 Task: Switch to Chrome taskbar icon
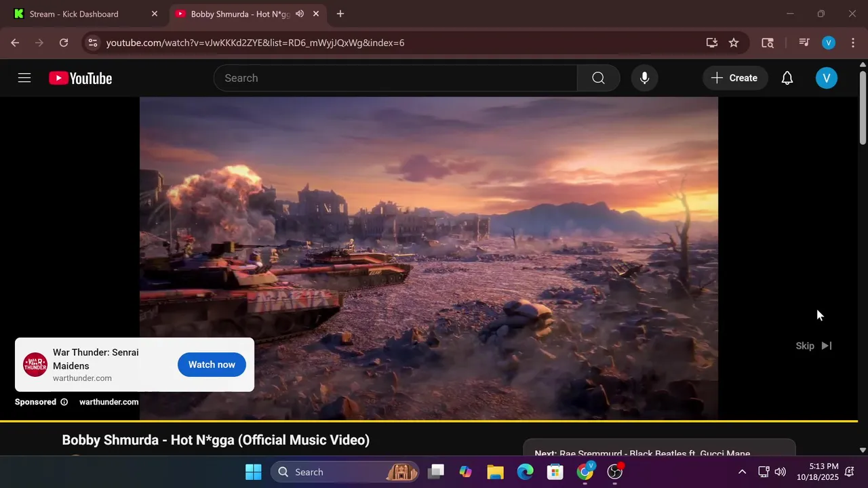pyautogui.click(x=585, y=472)
